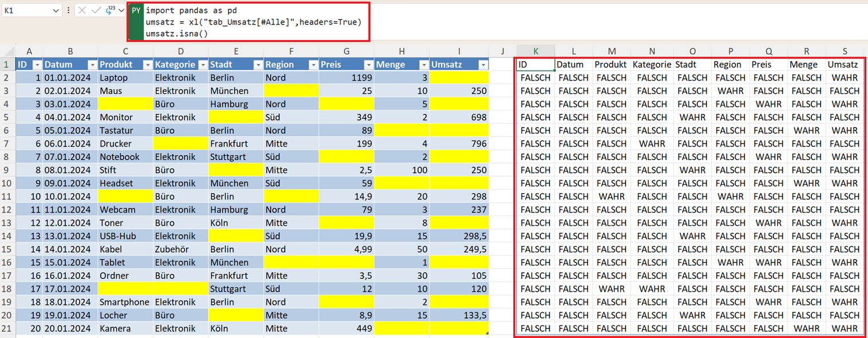Click the select-all corner of the sheet
Viewport: 868px width, 338px height.
pyautogui.click(x=7, y=51)
